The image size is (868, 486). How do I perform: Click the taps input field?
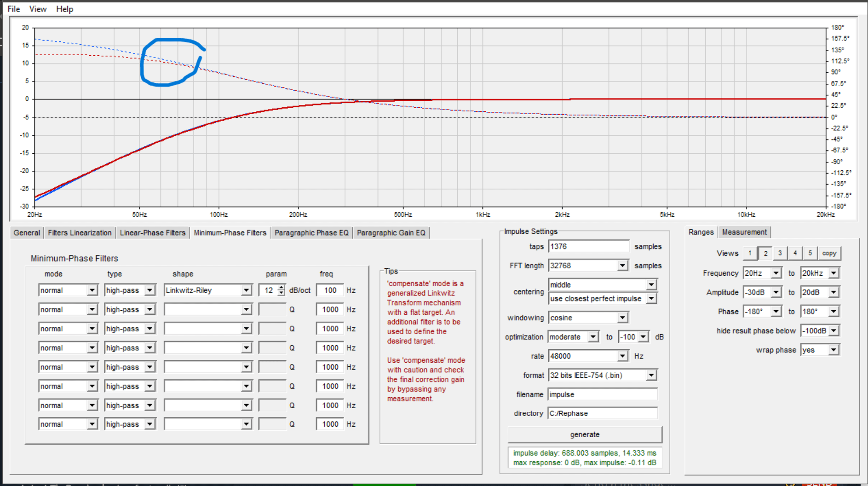(x=588, y=246)
